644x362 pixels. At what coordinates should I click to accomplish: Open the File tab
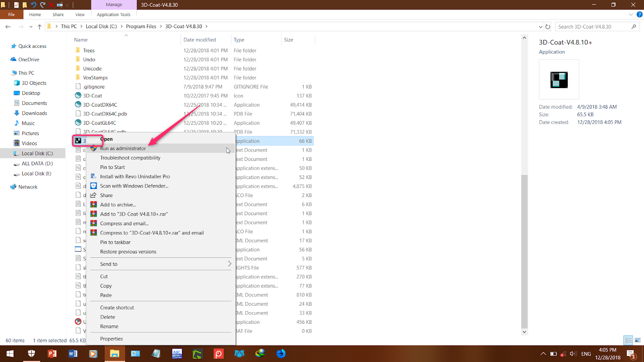pyautogui.click(x=11, y=14)
